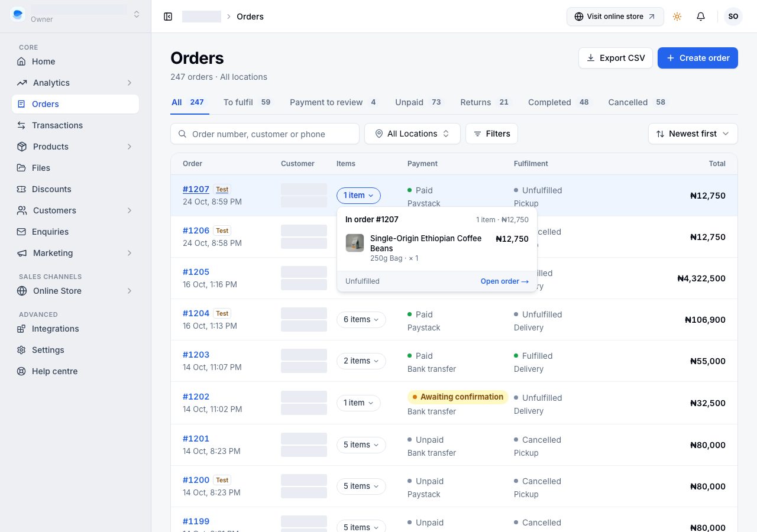This screenshot has width=757, height=532.
Task: Click the store logo icon
Action: pos(18,14)
